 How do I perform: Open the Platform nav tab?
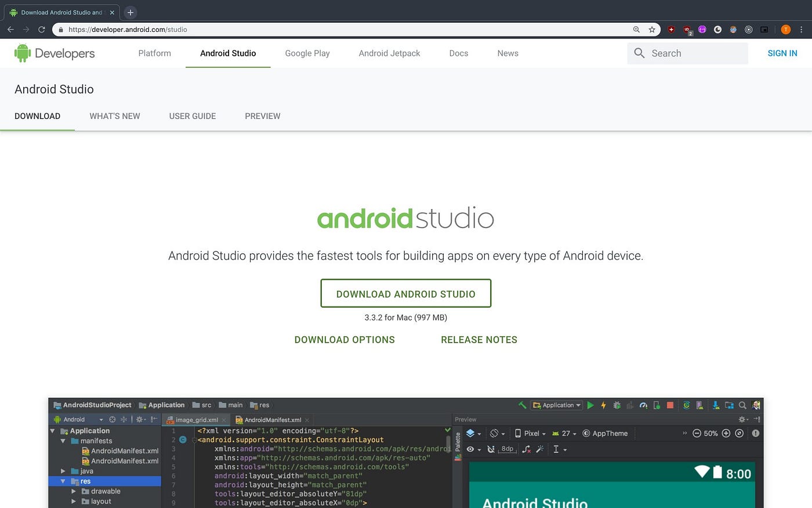click(155, 53)
